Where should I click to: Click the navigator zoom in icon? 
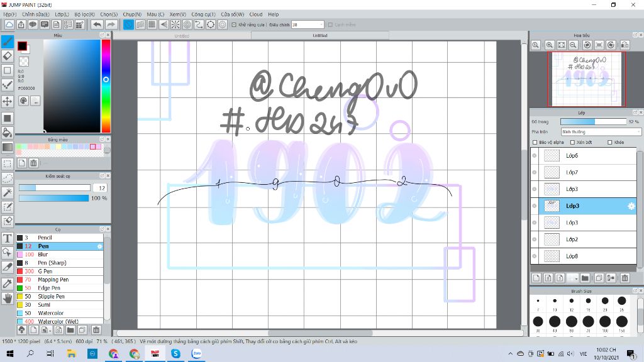click(x=550, y=45)
